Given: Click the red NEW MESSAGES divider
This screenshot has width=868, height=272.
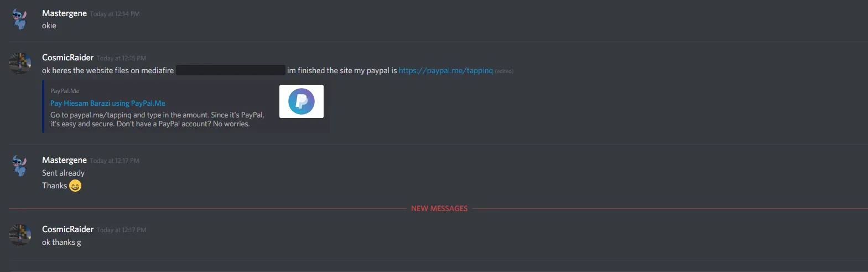Looking at the screenshot, I should pyautogui.click(x=439, y=208).
